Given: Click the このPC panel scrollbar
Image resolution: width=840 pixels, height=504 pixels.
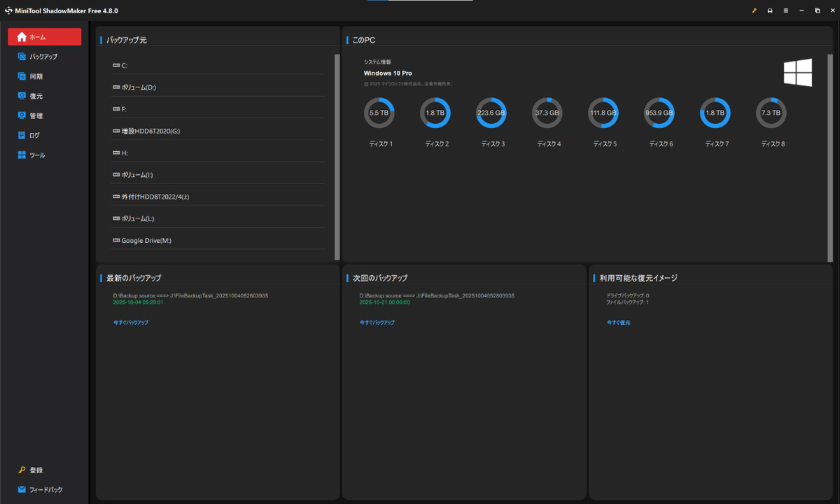Looking at the screenshot, I should pos(830,157).
